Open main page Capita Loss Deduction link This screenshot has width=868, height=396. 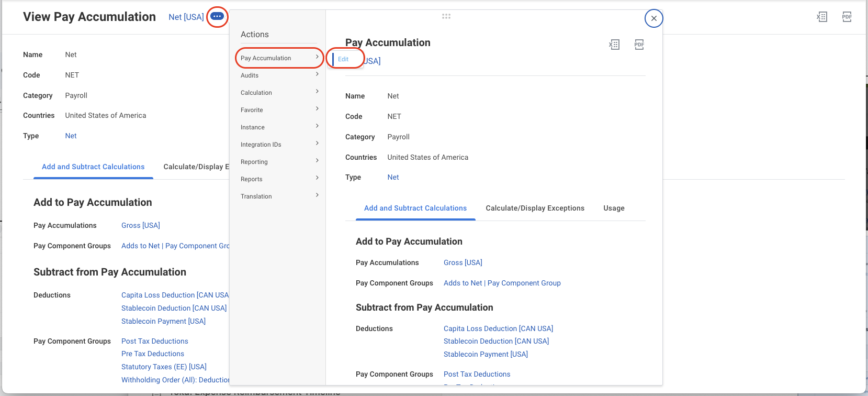[x=175, y=295]
